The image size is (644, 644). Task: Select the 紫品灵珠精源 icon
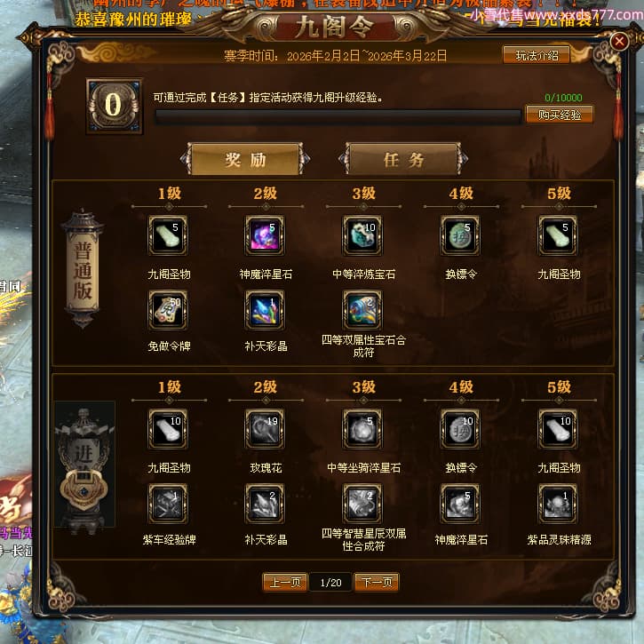558,504
